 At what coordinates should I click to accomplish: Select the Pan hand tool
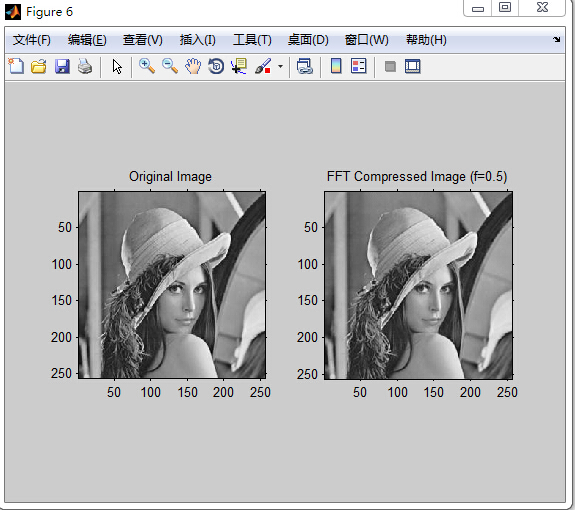coord(193,66)
